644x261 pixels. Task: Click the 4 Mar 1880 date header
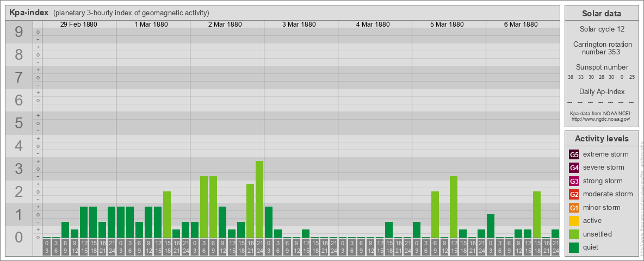[x=373, y=24]
